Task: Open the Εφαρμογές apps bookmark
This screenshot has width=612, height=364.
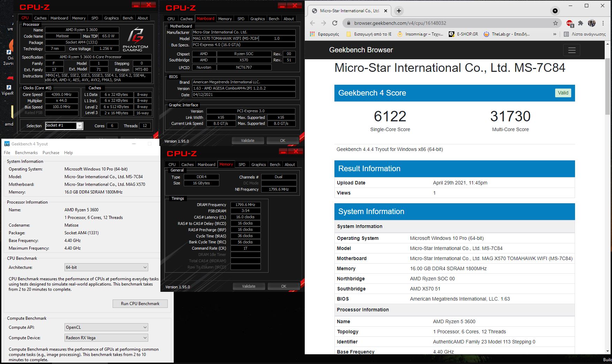Action: click(324, 34)
